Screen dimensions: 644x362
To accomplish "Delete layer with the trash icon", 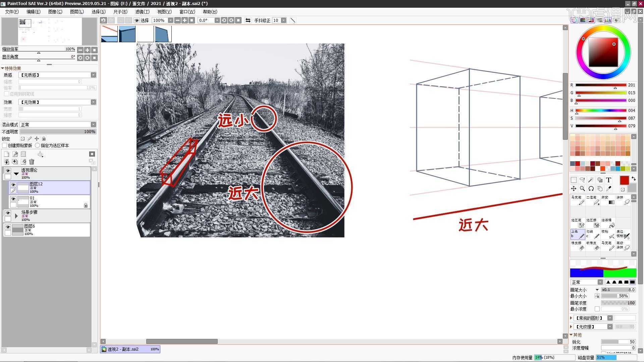I will pos(32,162).
